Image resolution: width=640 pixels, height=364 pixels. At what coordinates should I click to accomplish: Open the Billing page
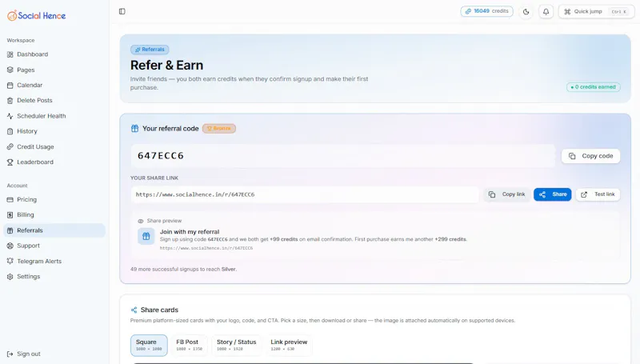(x=54, y=214)
